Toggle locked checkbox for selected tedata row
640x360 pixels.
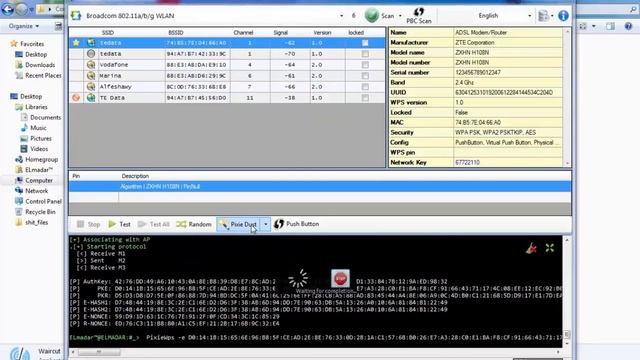[365, 42]
